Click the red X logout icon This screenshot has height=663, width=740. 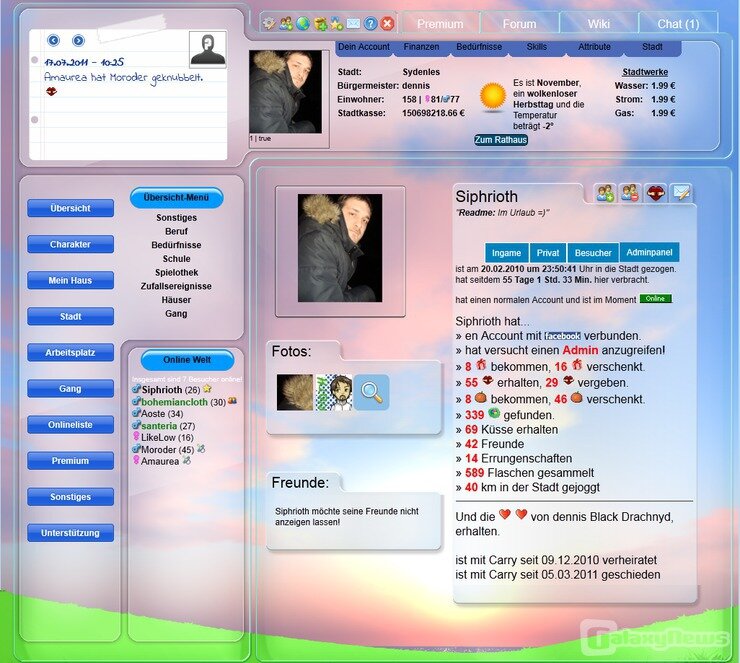387,23
